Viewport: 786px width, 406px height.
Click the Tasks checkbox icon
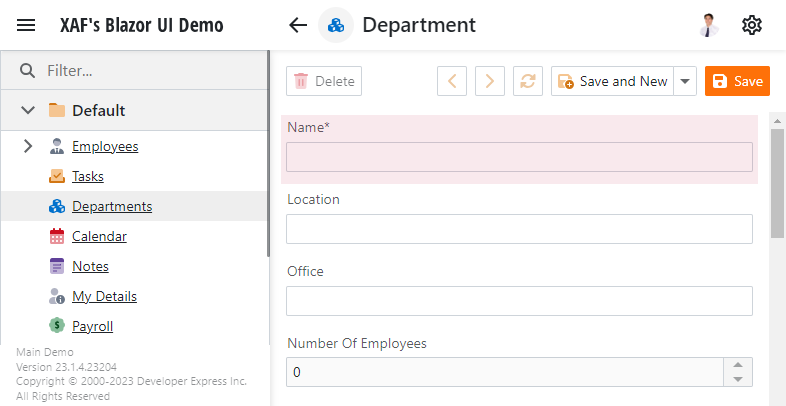tap(57, 176)
